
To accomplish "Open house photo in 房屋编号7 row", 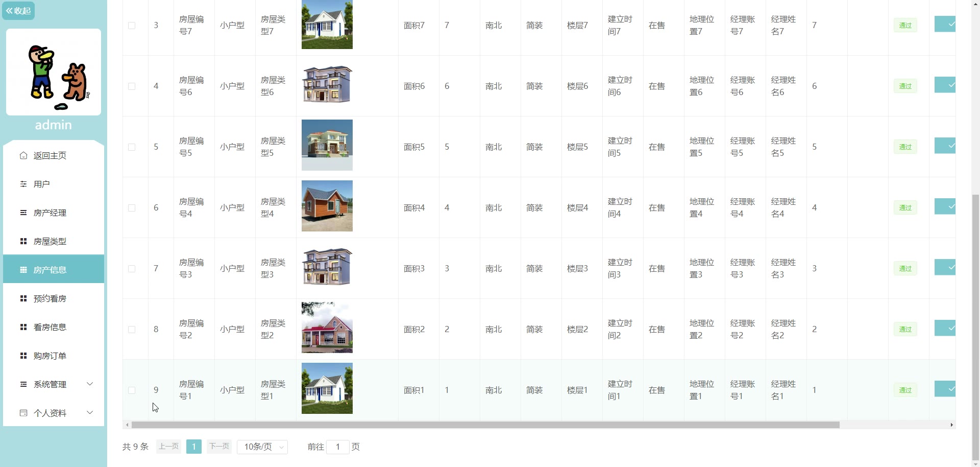I will (327, 24).
